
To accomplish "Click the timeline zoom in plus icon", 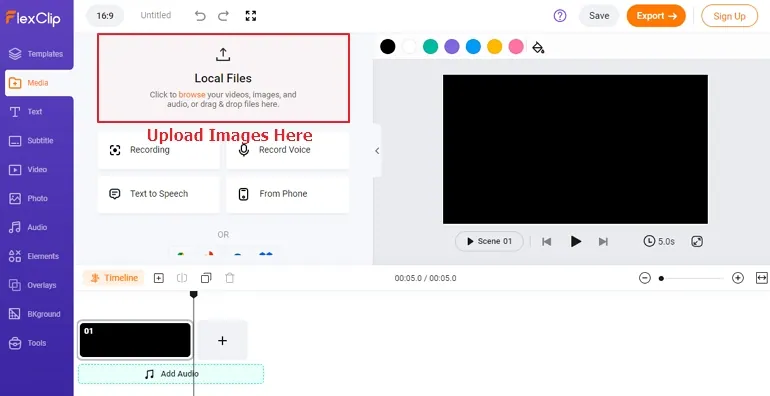I will pyautogui.click(x=738, y=278).
